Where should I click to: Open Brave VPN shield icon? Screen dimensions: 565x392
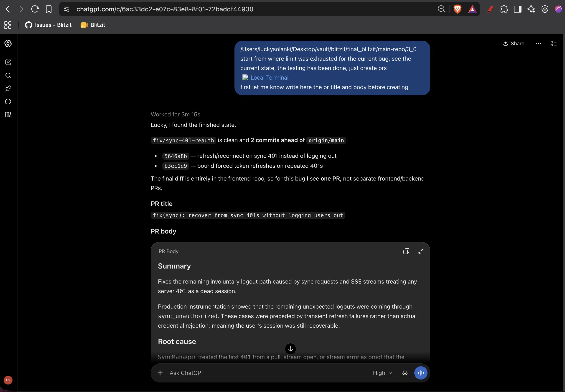pyautogui.click(x=545, y=9)
